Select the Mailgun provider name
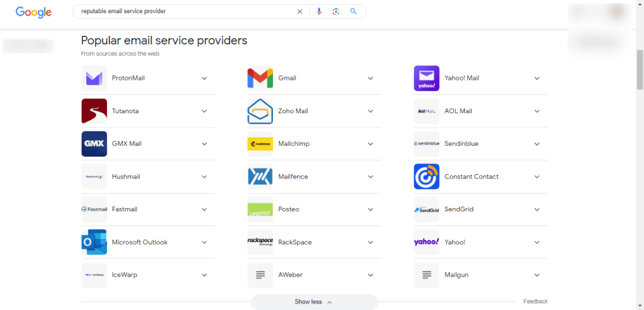This screenshot has height=310, width=644. click(457, 275)
